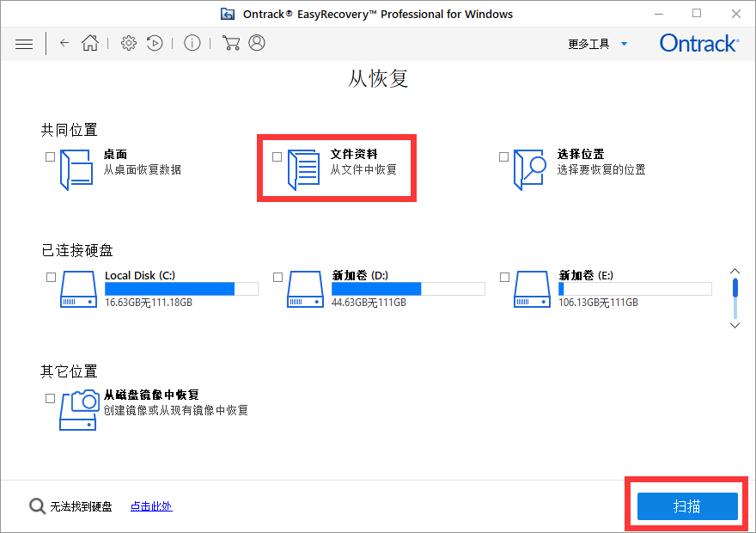Click the Documents (文件资料) folder icon
Viewport: 756px width, 533px height.
coord(304,170)
